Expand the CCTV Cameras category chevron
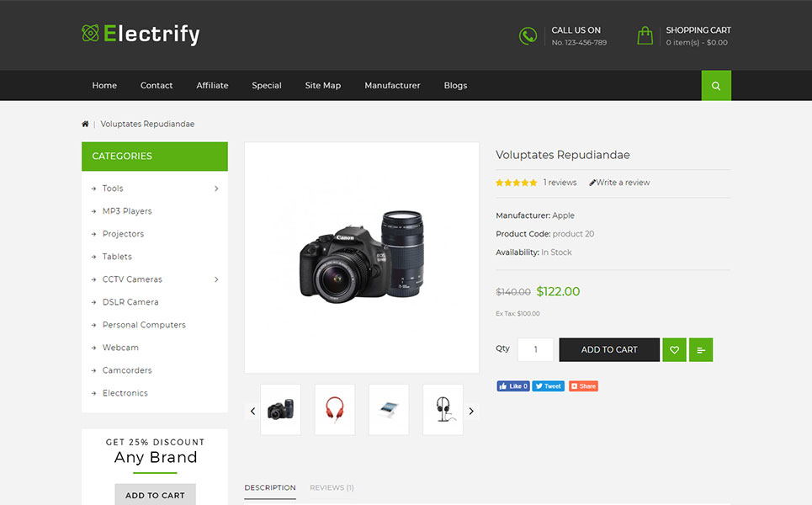Viewport: 812px width, 505px height. 216,279
